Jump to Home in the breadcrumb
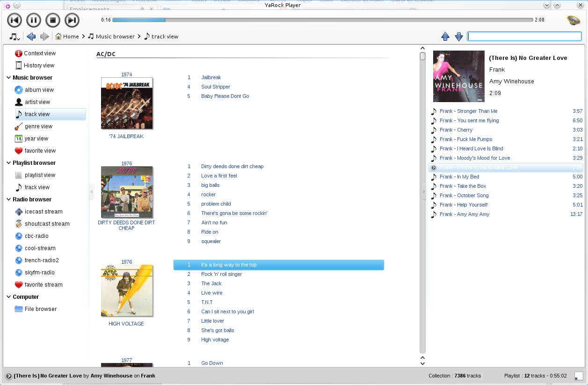This screenshot has height=385, width=588. coord(67,37)
